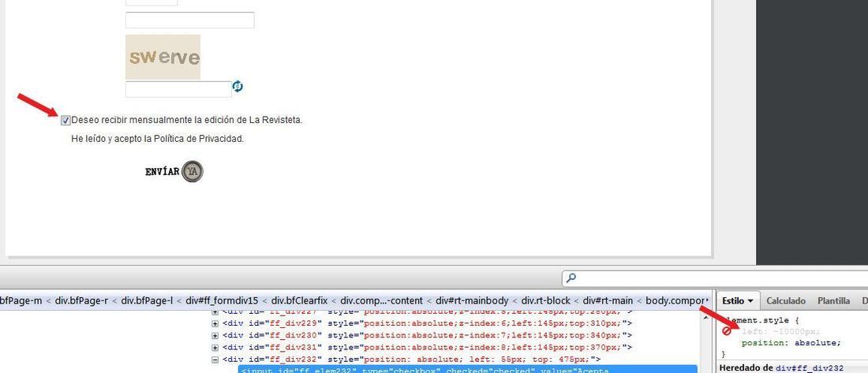Click the magnifier icon in Firebug search
Image resolution: width=868 pixels, height=373 pixels.
[x=571, y=278]
